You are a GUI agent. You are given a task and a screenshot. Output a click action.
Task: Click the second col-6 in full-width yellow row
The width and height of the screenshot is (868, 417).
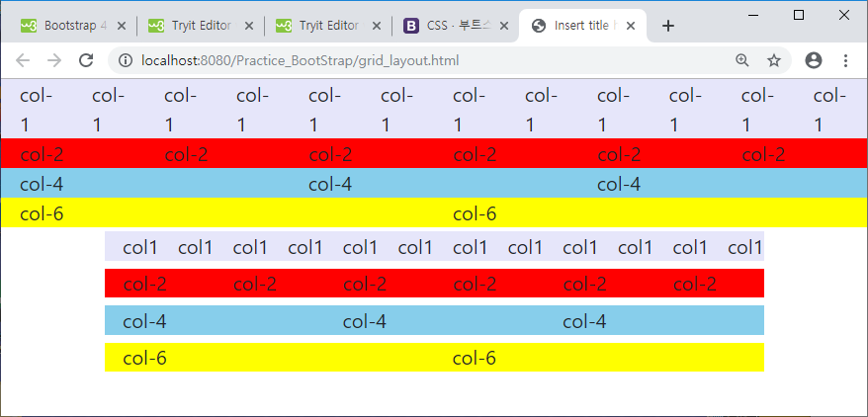tap(475, 213)
